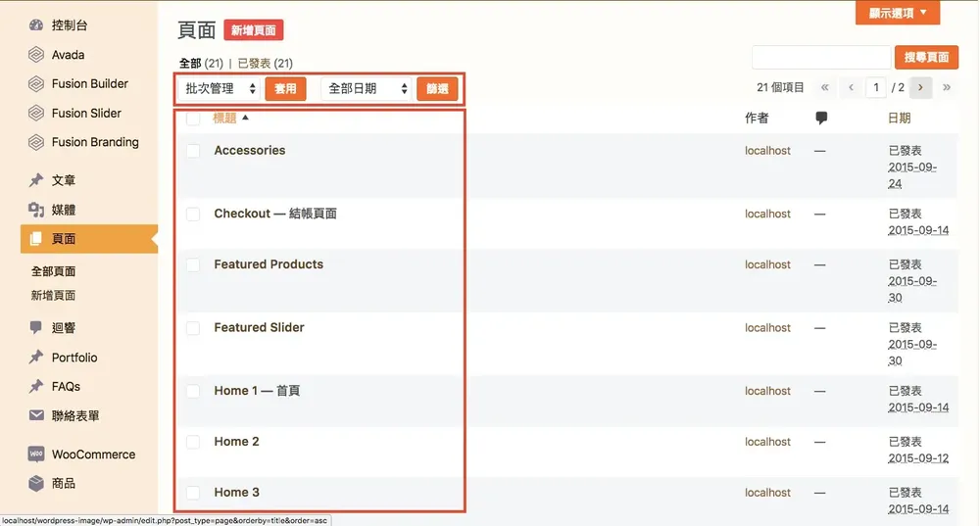Click the Avada sidebar icon

[36, 54]
